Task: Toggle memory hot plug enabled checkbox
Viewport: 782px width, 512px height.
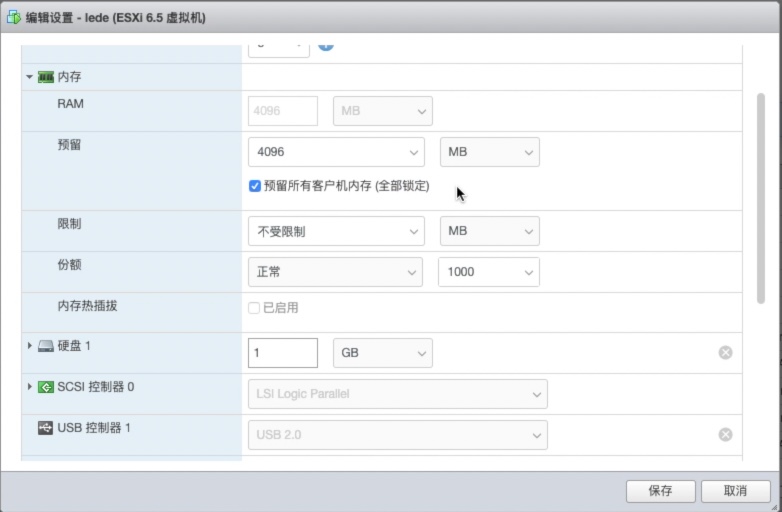Action: coord(255,308)
